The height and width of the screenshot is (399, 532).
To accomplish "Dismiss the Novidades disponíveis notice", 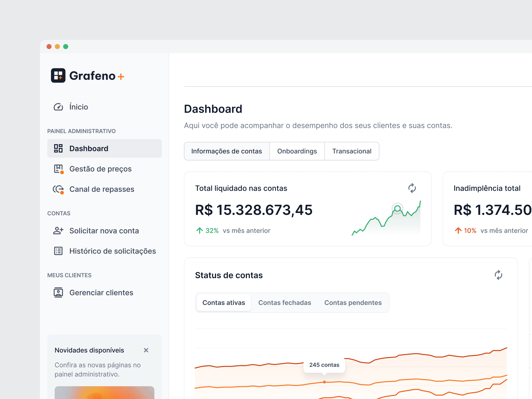I will [x=146, y=350].
